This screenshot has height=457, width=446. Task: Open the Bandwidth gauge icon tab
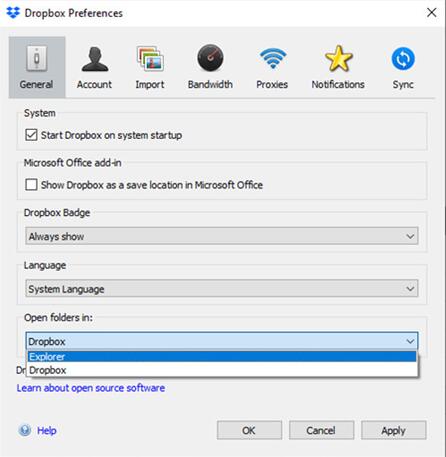[210, 58]
